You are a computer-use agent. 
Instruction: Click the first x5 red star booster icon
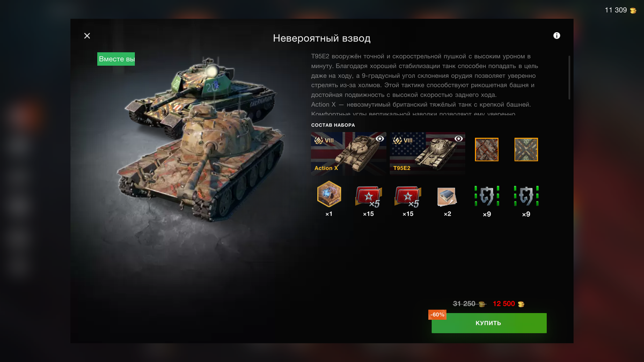coord(368,196)
